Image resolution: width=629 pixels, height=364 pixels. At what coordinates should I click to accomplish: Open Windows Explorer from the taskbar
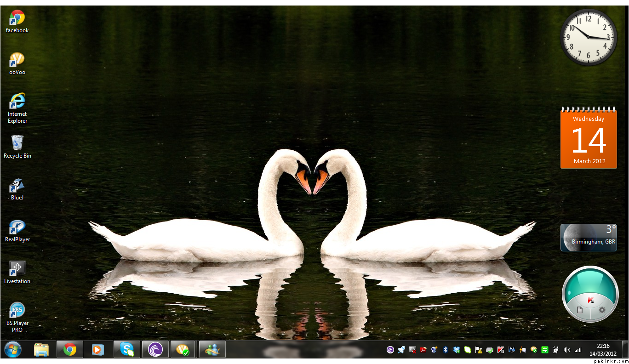pyautogui.click(x=41, y=350)
